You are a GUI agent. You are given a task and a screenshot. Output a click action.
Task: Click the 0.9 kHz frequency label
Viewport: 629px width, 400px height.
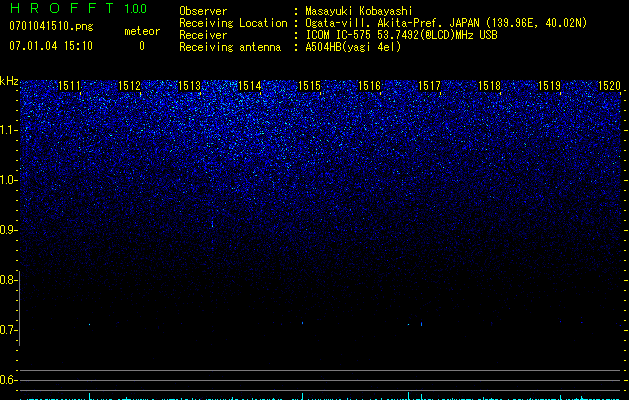click(x=8, y=230)
